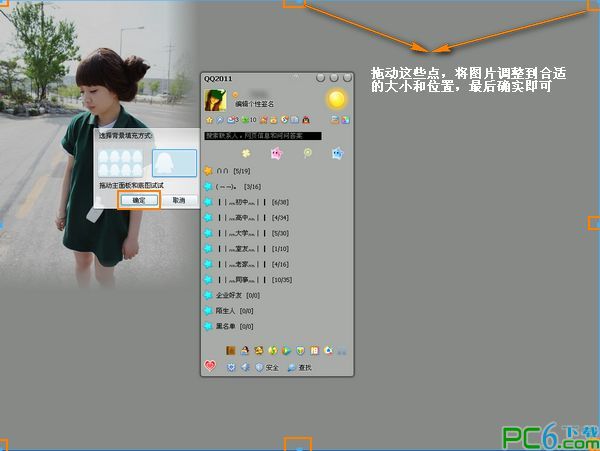Click the sun weather icon in QQ panel
Viewport: 600px width, 451px height.
(335, 98)
